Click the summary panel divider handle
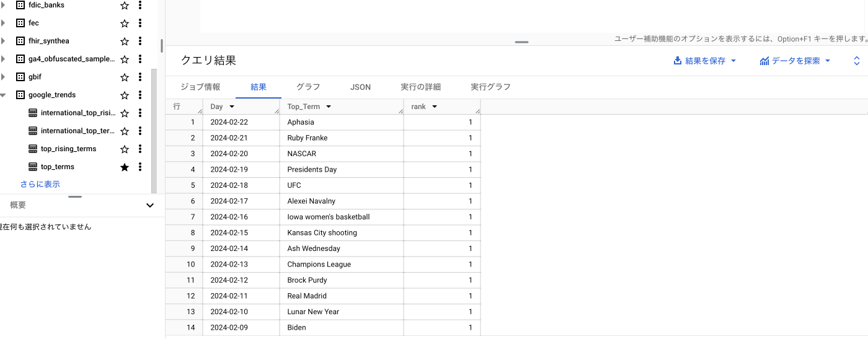Viewport: 868px width, 339px height. point(75,196)
